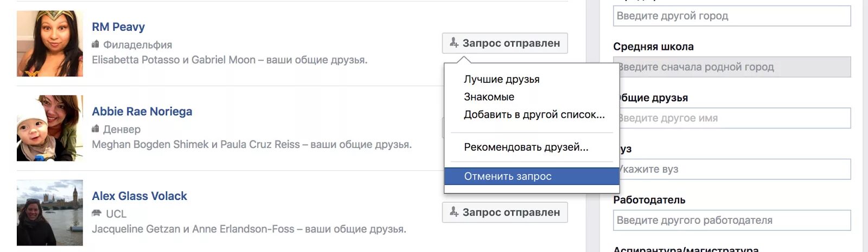The image size is (868, 252).
Task: Click the graduation cap icon next to UCL
Action: [97, 213]
